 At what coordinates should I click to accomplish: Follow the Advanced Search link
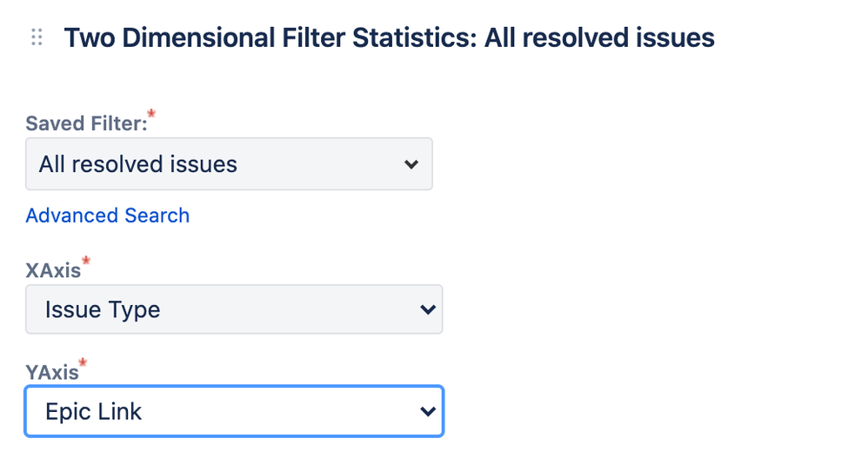click(x=107, y=216)
